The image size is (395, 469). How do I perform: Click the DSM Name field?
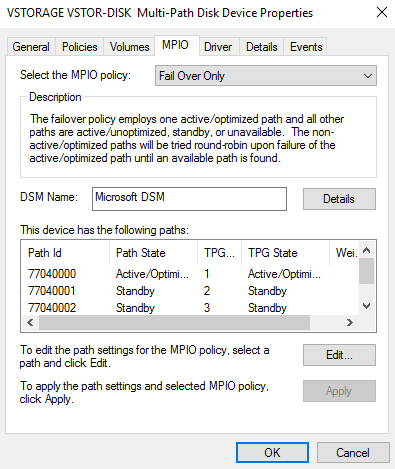189,199
